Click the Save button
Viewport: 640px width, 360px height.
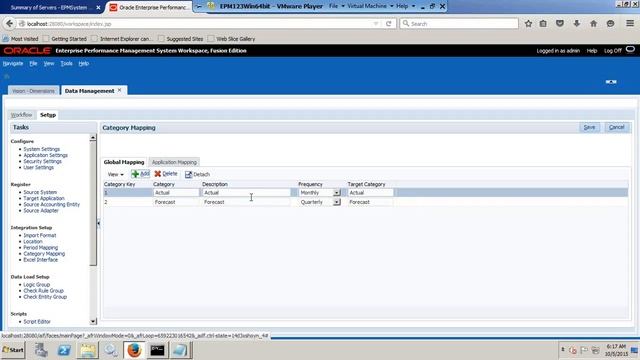(x=589, y=127)
